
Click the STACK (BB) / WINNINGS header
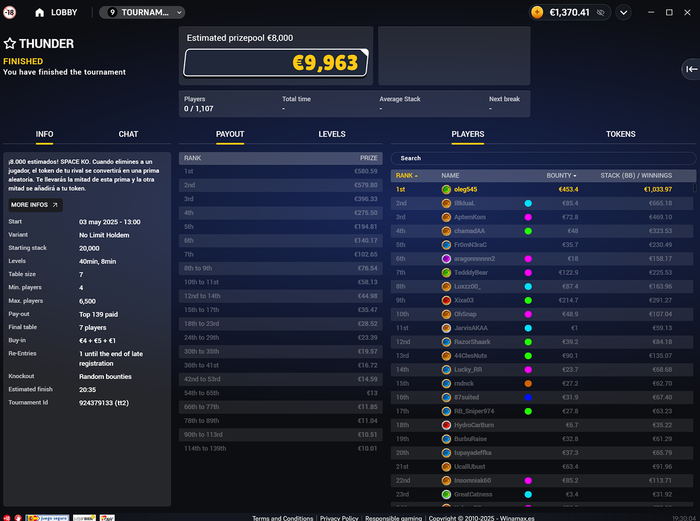click(636, 175)
